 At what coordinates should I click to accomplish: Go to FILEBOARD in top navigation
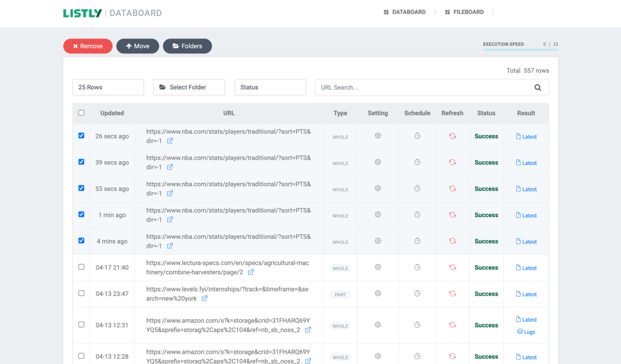pos(464,12)
